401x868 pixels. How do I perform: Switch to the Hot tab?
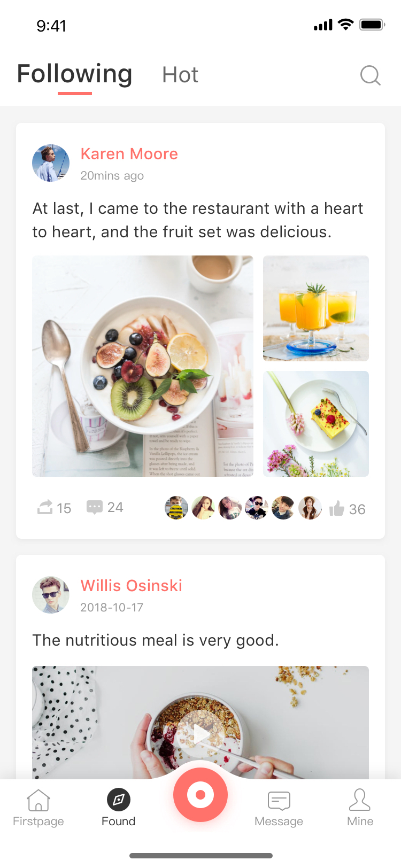(180, 75)
